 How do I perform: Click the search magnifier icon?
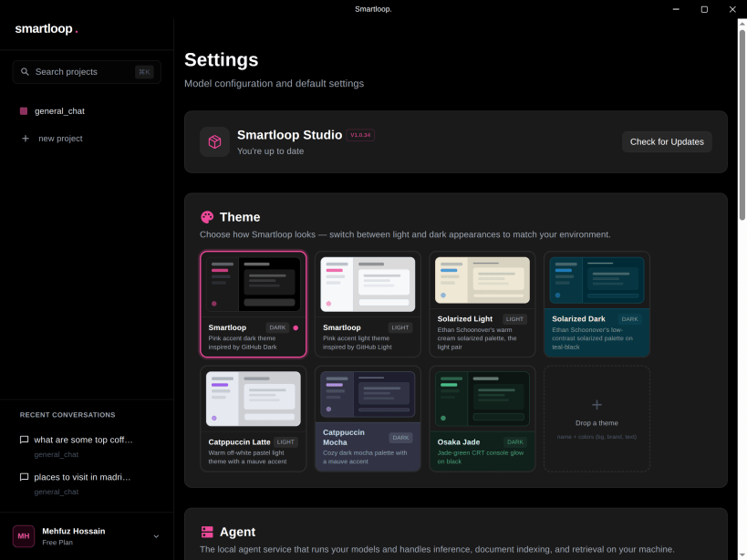(x=25, y=72)
